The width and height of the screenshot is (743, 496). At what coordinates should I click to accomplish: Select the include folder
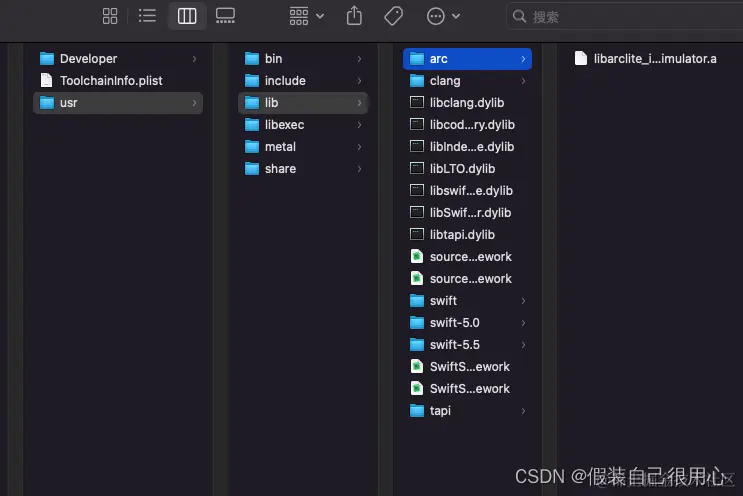pyautogui.click(x=303, y=81)
